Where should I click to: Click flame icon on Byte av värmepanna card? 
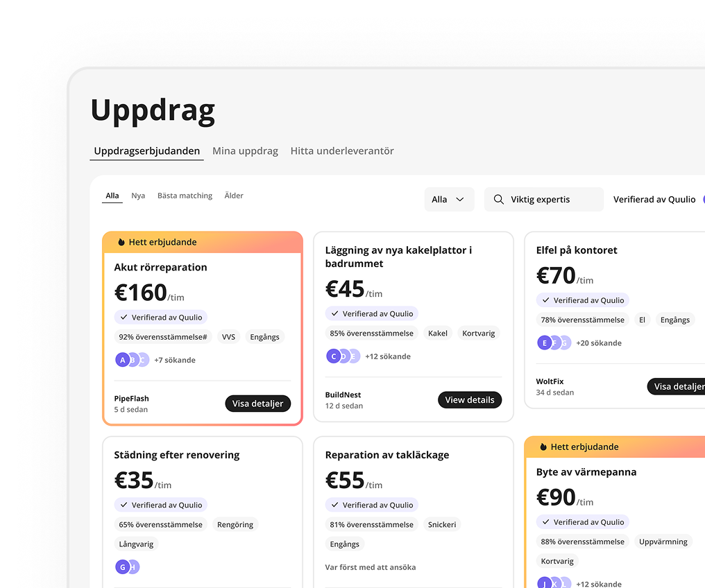tap(543, 447)
